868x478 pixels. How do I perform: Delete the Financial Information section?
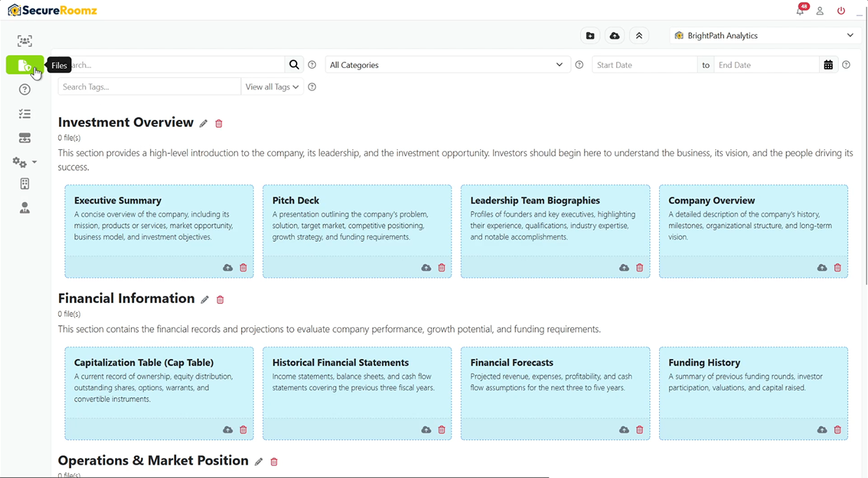220,299
